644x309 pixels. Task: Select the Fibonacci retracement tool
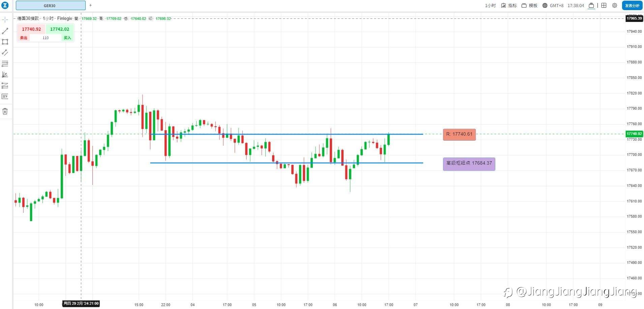click(x=5, y=64)
